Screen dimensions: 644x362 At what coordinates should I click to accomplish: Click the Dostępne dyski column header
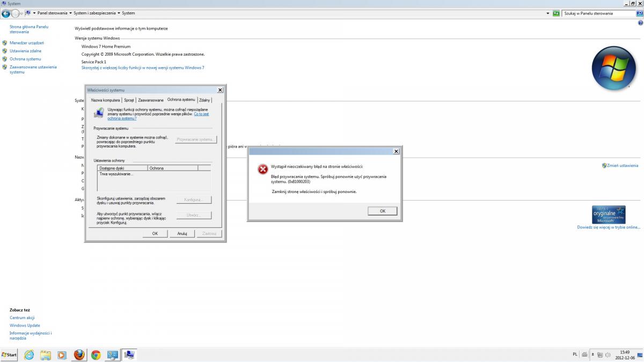[x=123, y=168]
